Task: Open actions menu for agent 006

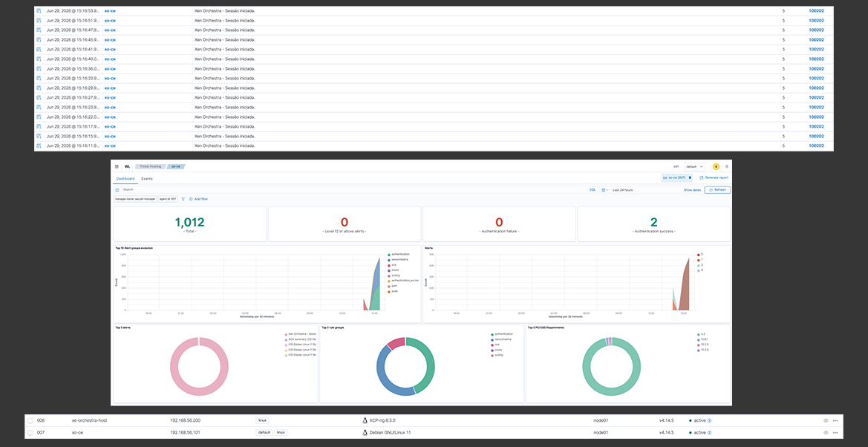Action: (835, 420)
